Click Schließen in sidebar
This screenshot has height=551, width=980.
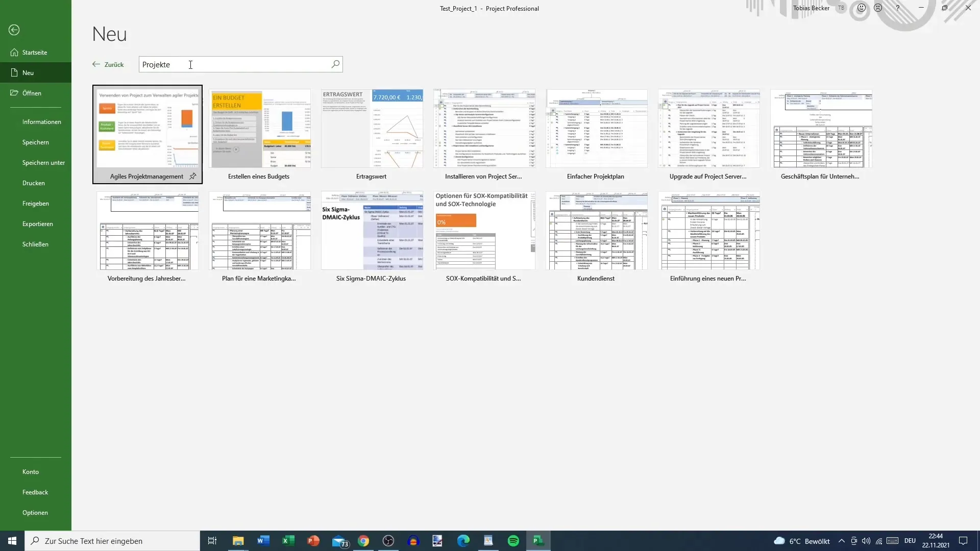point(36,244)
